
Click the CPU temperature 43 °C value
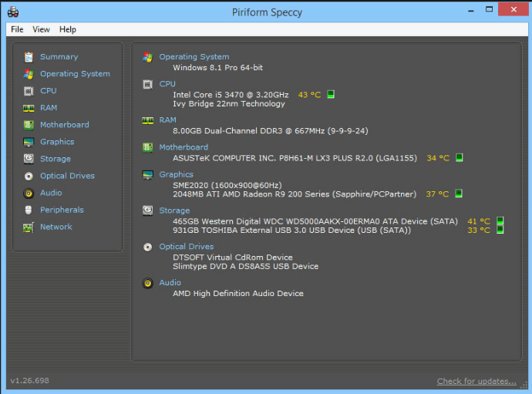[x=309, y=95]
